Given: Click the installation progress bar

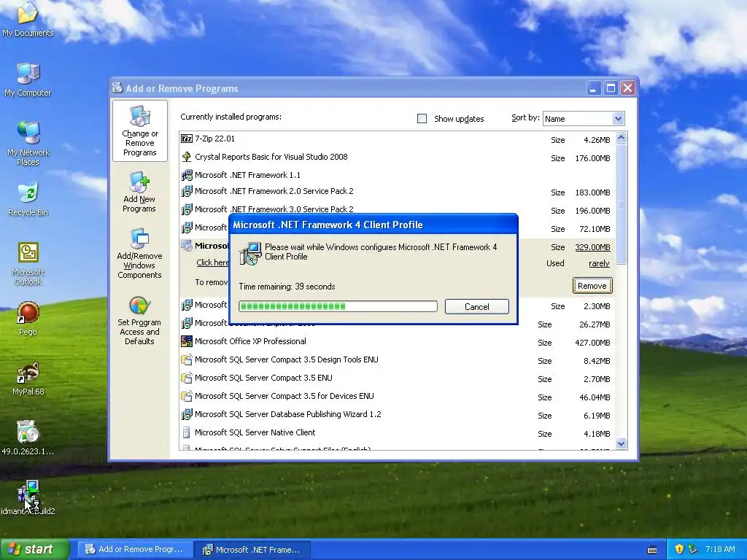Looking at the screenshot, I should point(338,306).
